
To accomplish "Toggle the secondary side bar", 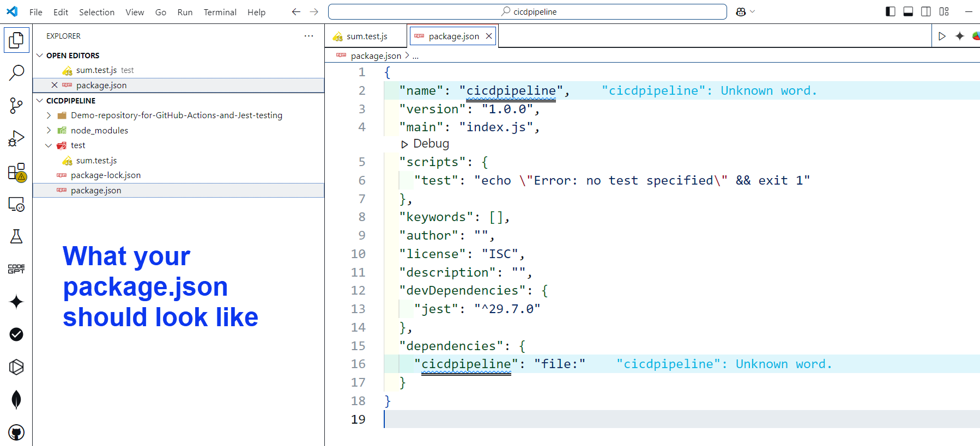I will [926, 11].
